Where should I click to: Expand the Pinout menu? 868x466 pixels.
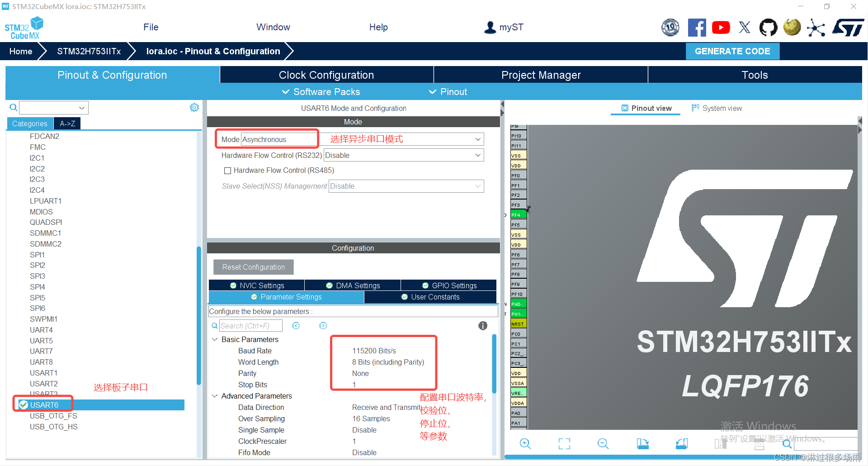(x=448, y=92)
